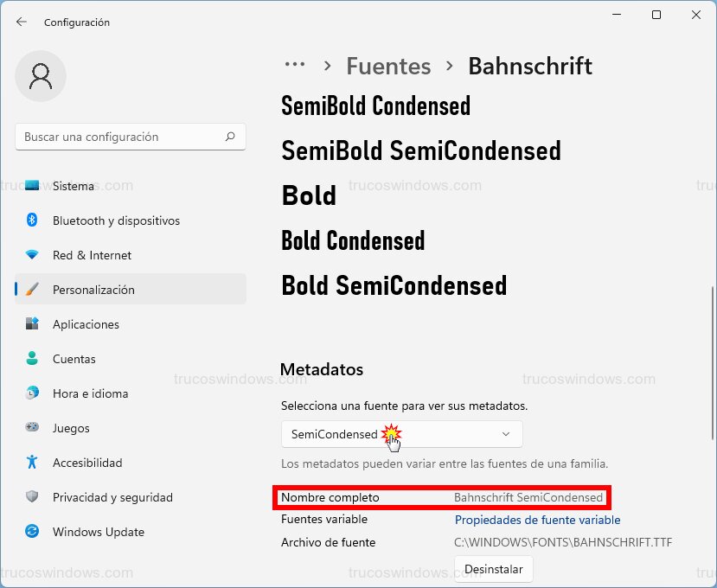Click the Windows Update icon

click(x=32, y=532)
